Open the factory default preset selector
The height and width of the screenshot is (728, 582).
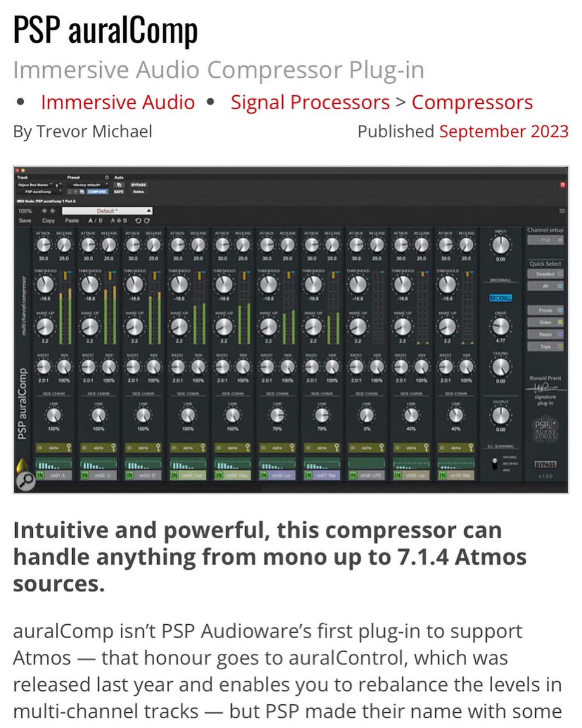(88, 184)
